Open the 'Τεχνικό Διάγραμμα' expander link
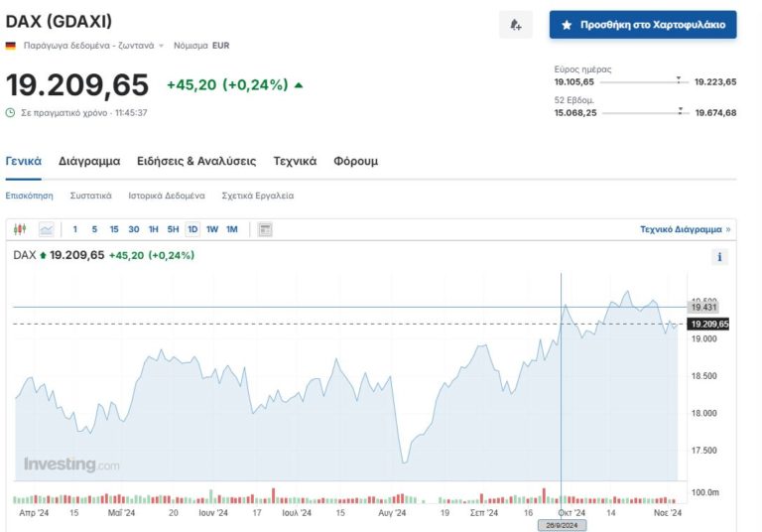Image resolution: width=762 pixels, height=532 pixels. coord(685,229)
